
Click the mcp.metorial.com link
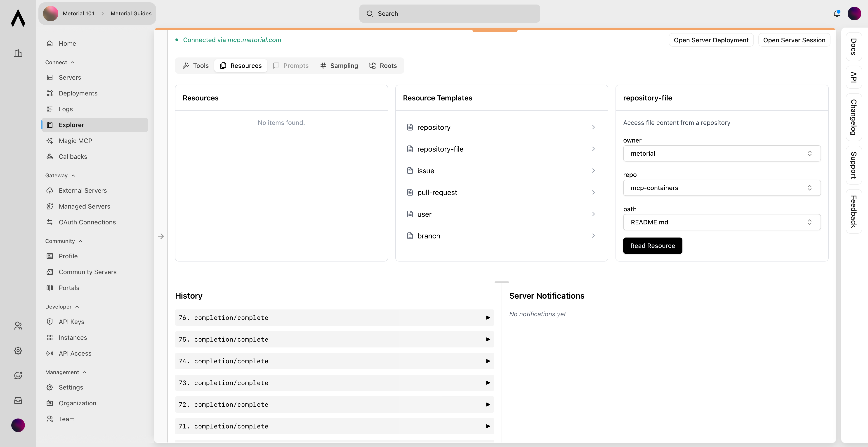pos(254,39)
